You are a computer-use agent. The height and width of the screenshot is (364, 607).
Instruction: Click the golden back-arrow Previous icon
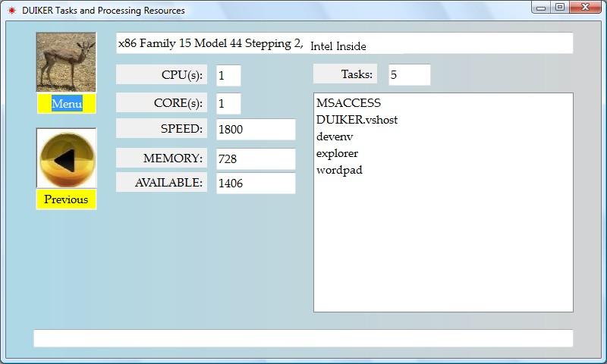tap(66, 158)
